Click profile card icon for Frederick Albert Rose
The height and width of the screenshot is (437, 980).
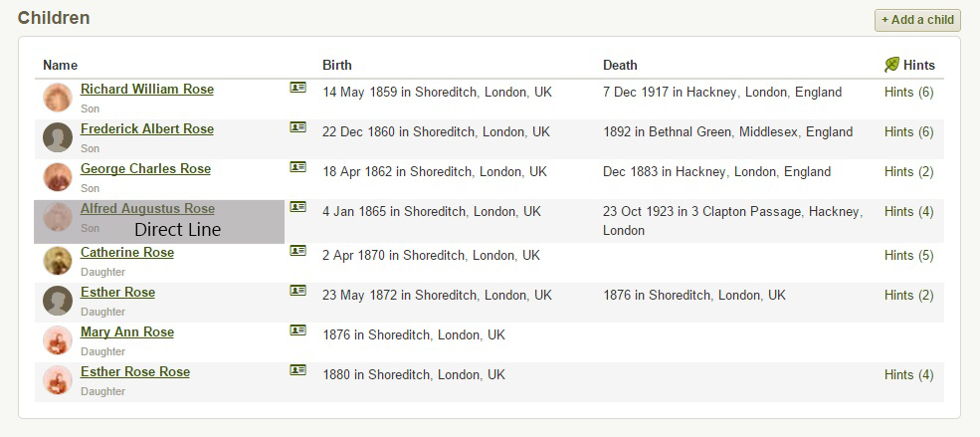(297, 127)
